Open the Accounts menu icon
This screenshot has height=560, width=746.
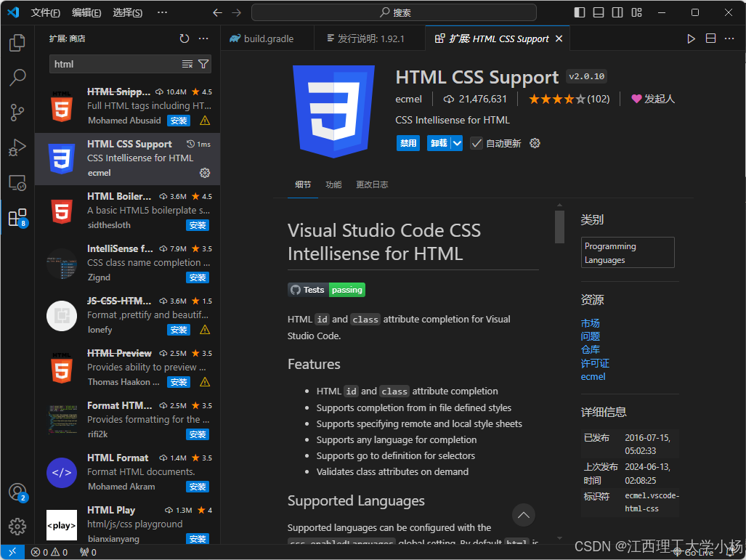coord(17,492)
